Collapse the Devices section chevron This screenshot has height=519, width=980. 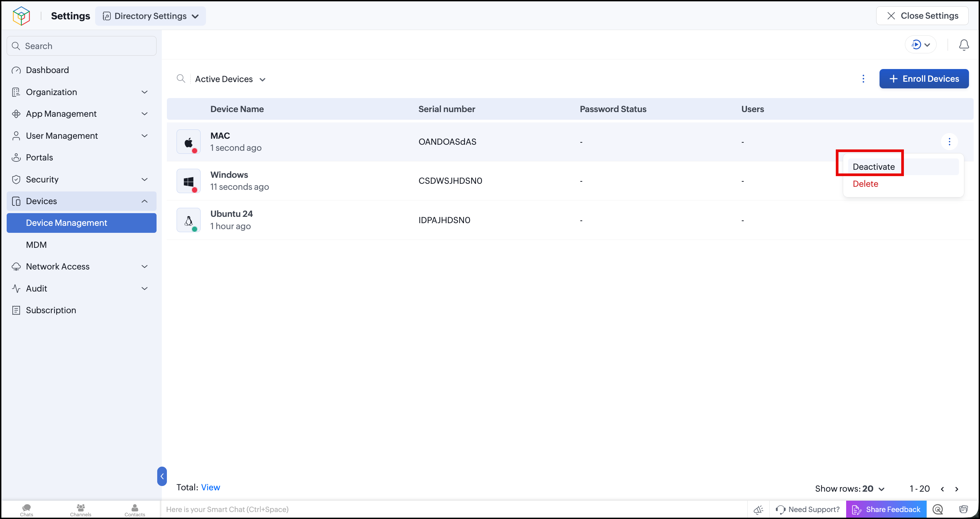click(x=145, y=201)
